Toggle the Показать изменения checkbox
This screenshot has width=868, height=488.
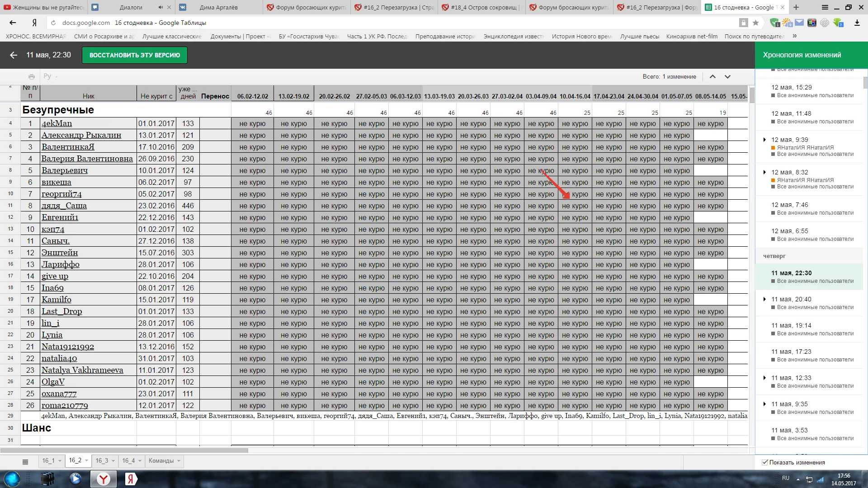[x=765, y=462]
